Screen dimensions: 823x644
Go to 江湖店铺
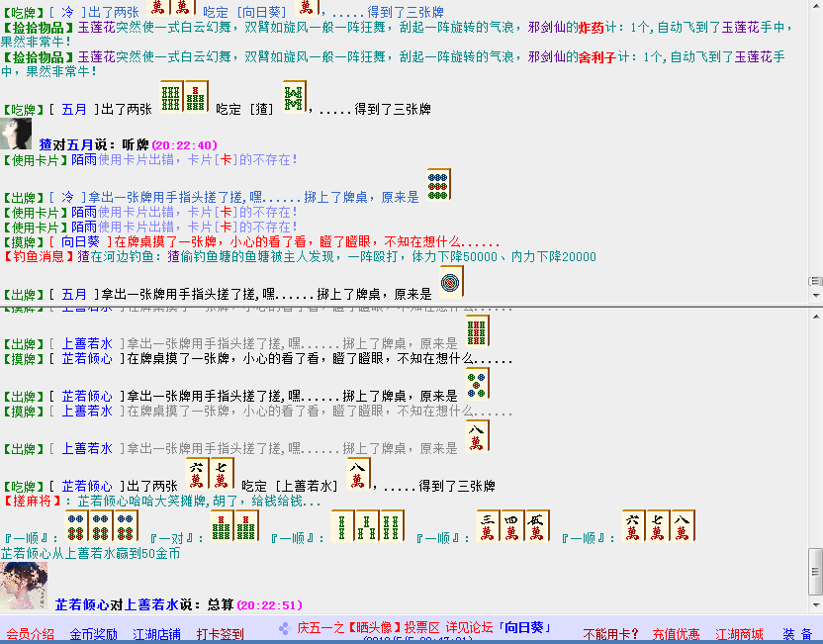(x=156, y=634)
